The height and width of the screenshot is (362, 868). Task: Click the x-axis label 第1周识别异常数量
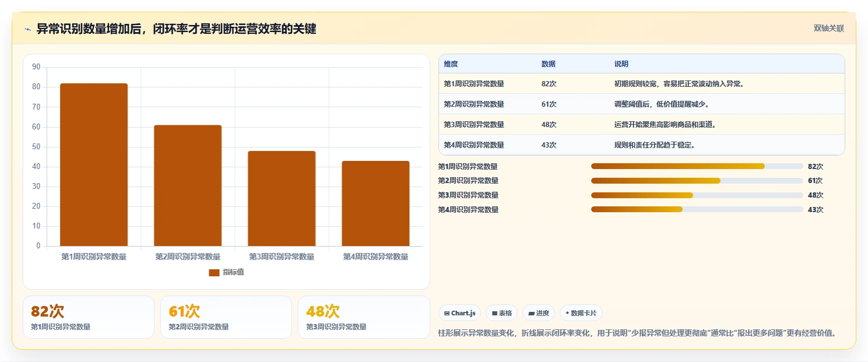point(94,256)
